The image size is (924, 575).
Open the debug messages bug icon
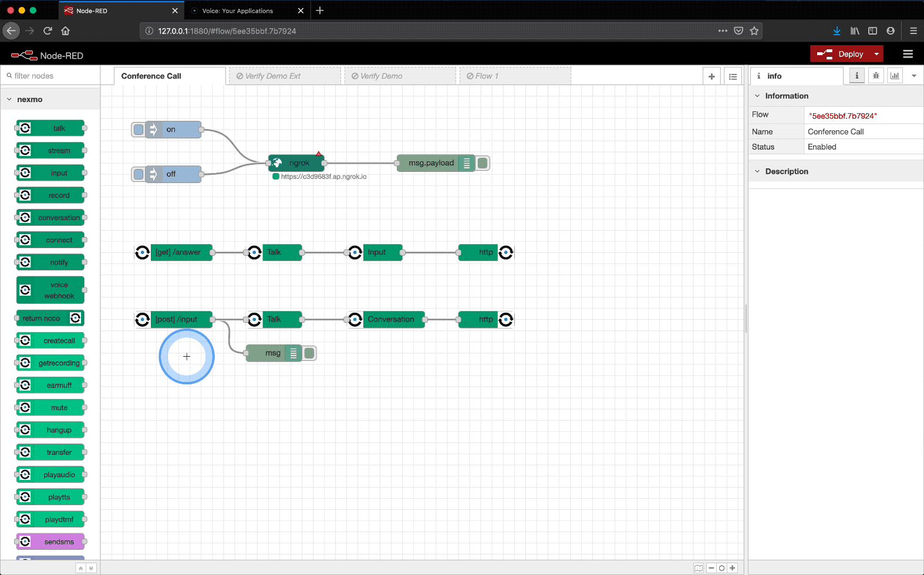coord(876,76)
